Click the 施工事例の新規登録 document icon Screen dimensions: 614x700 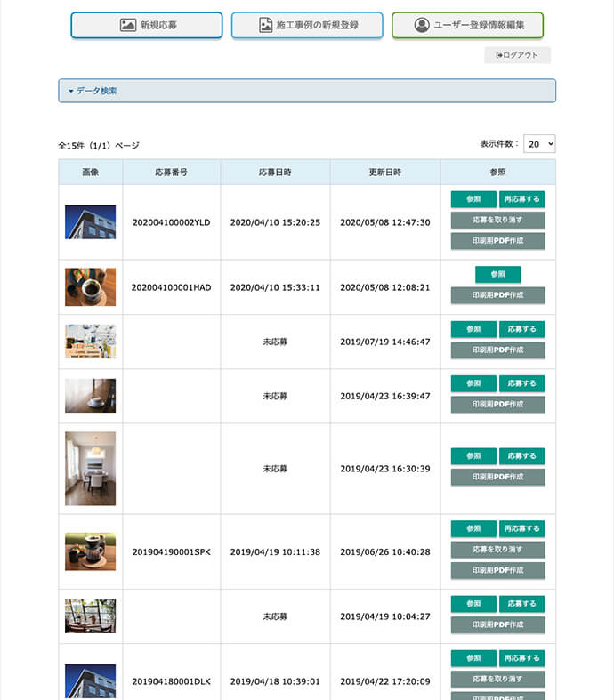[x=265, y=25]
